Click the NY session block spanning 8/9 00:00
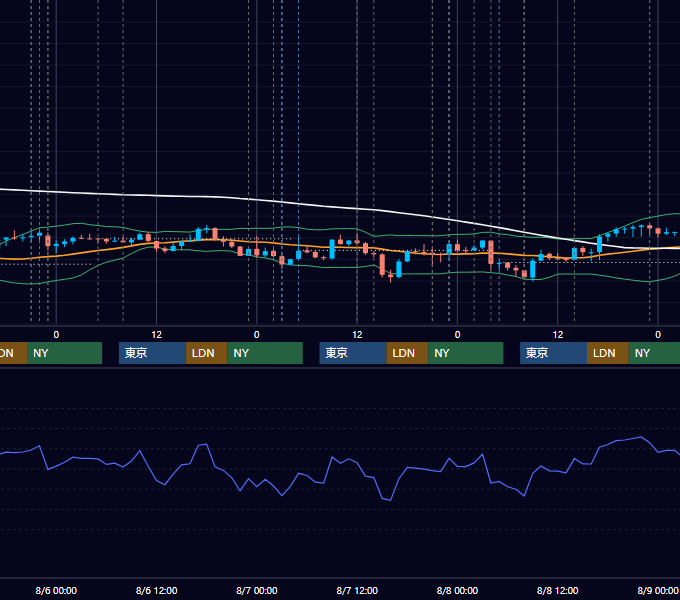The width and height of the screenshot is (680, 600). (654, 353)
